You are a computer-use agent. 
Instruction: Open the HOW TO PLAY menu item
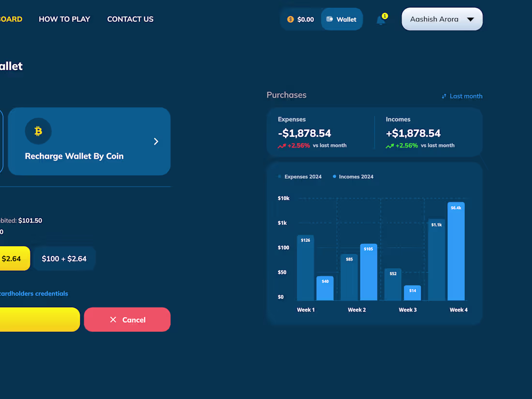64,19
